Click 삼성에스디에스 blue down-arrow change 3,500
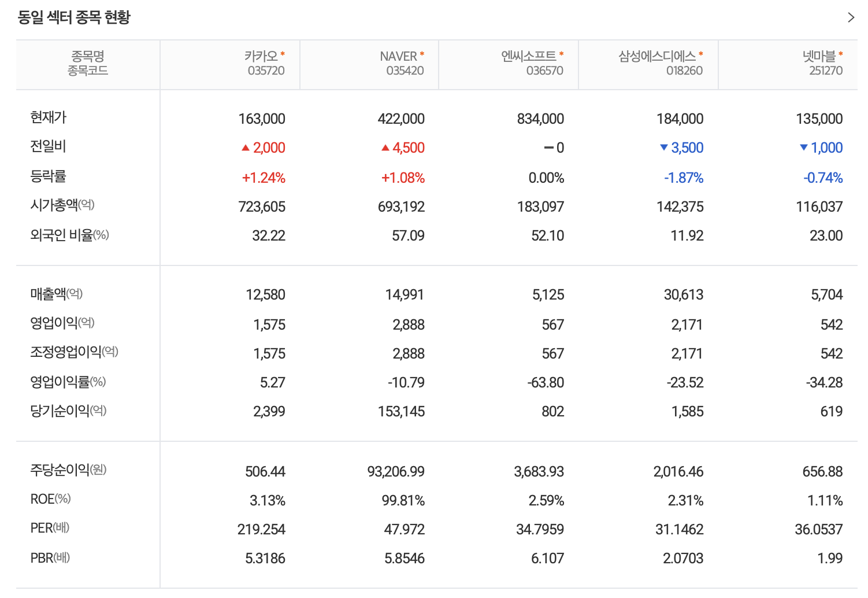The width and height of the screenshot is (868, 598). pyautogui.click(x=682, y=147)
